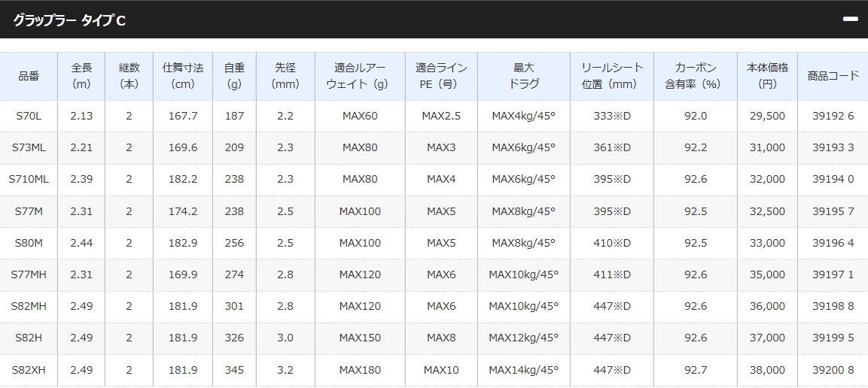The image size is (868, 388).
Task: Click price 38,000 for S82XH
Action: pyautogui.click(x=767, y=370)
